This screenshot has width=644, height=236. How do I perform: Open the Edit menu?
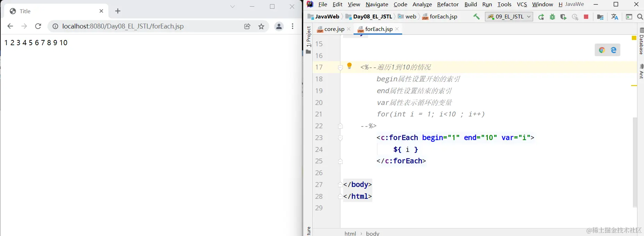pyautogui.click(x=337, y=4)
